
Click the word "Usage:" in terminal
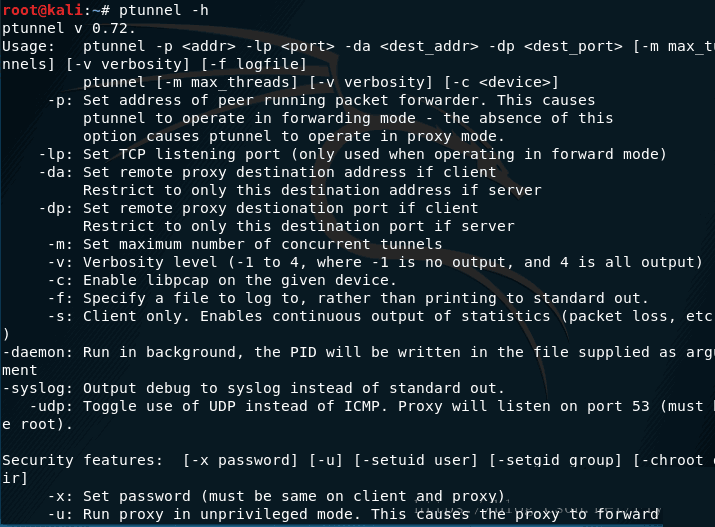(28, 46)
